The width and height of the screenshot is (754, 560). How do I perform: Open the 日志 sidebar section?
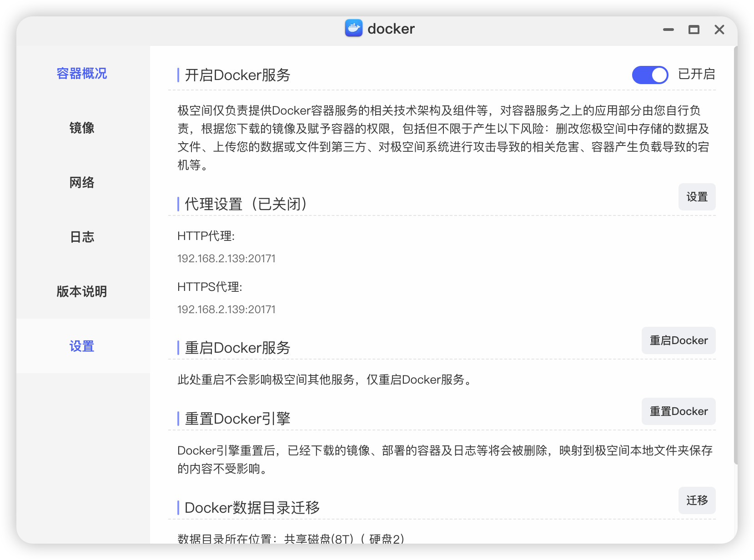click(x=82, y=237)
